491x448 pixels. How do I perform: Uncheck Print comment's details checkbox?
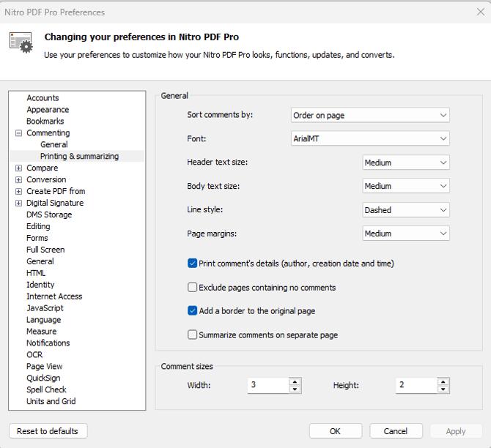pos(192,264)
